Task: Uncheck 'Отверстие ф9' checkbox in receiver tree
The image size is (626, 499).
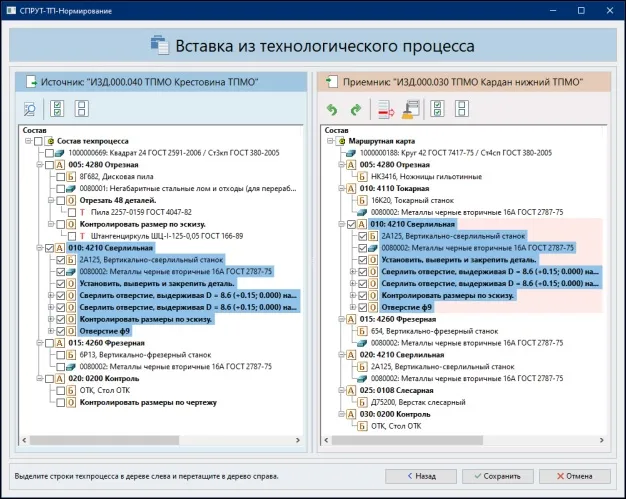Action: [362, 308]
